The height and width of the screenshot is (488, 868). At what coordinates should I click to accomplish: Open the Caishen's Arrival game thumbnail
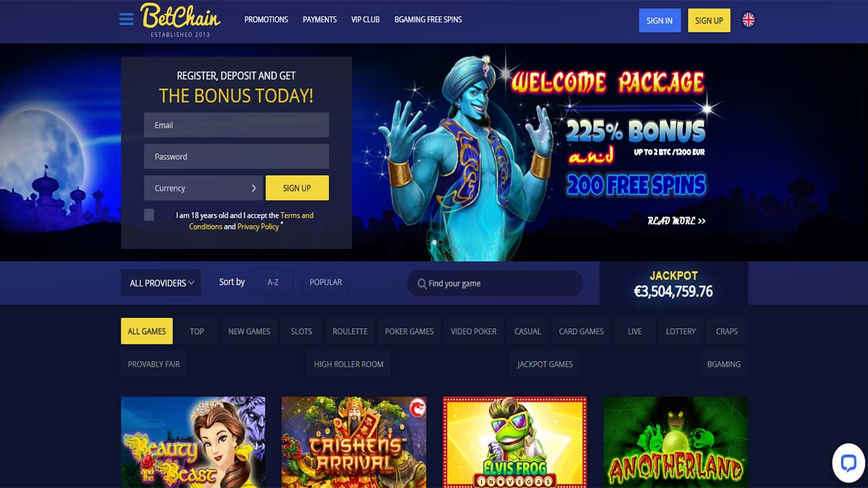pos(354,442)
